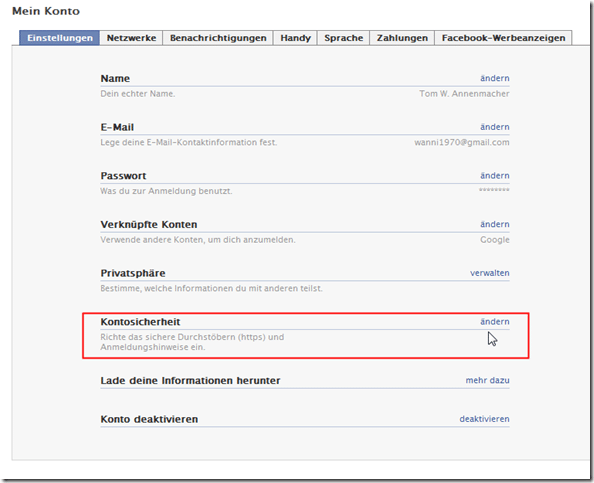Click the 'Konto deaktivieren' heading
Viewport: 594px width, 483px height.
point(149,419)
